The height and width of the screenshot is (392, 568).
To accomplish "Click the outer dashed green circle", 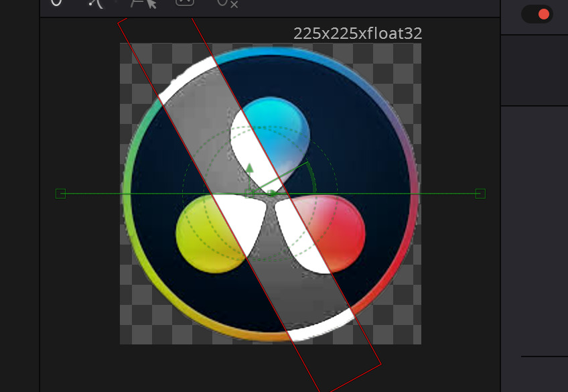I will click(183, 194).
